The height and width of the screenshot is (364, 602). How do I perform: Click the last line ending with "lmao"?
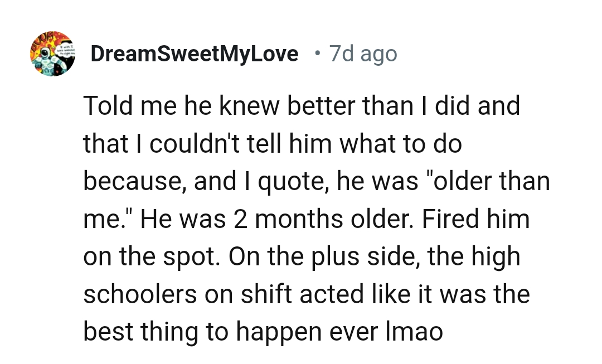pyautogui.click(x=263, y=332)
